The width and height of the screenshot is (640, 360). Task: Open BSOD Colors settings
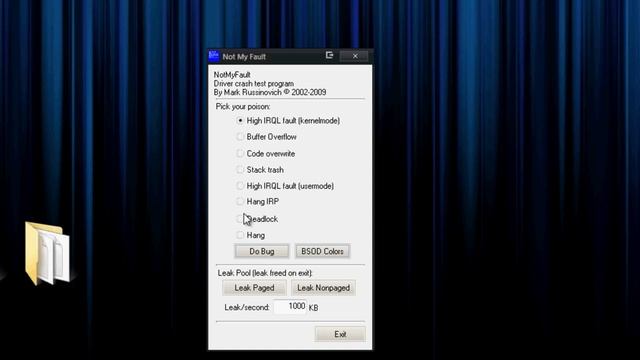point(322,251)
